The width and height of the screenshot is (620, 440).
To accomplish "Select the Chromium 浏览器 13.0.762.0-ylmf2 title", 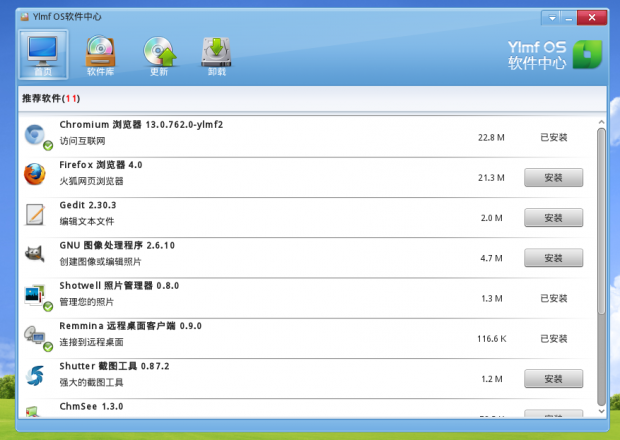I will (141, 125).
